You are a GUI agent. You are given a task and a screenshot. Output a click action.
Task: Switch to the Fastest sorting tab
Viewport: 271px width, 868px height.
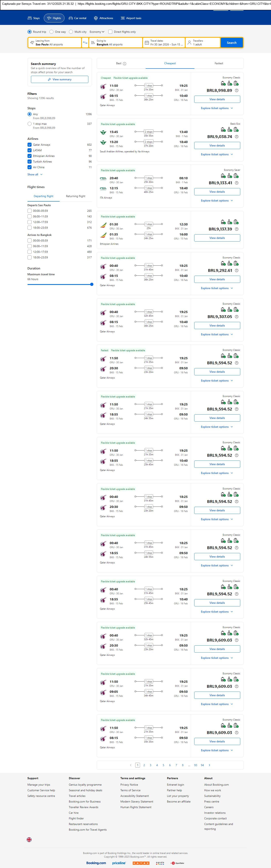coord(219,63)
